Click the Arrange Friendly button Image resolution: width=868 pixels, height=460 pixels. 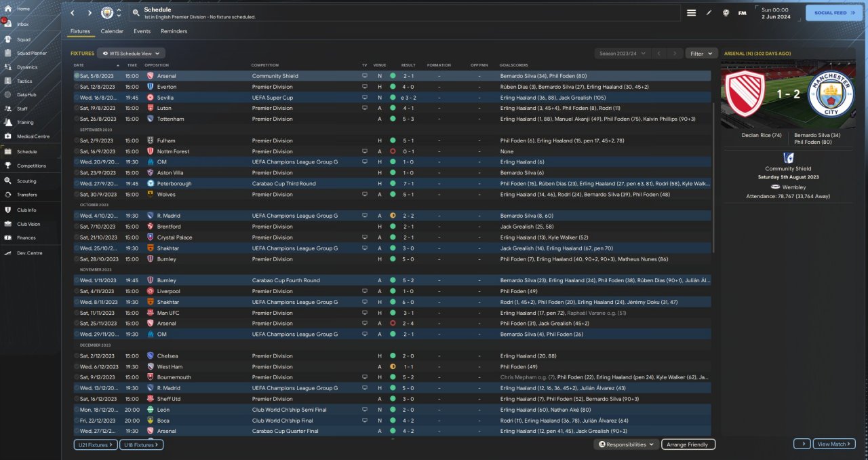pyautogui.click(x=688, y=444)
